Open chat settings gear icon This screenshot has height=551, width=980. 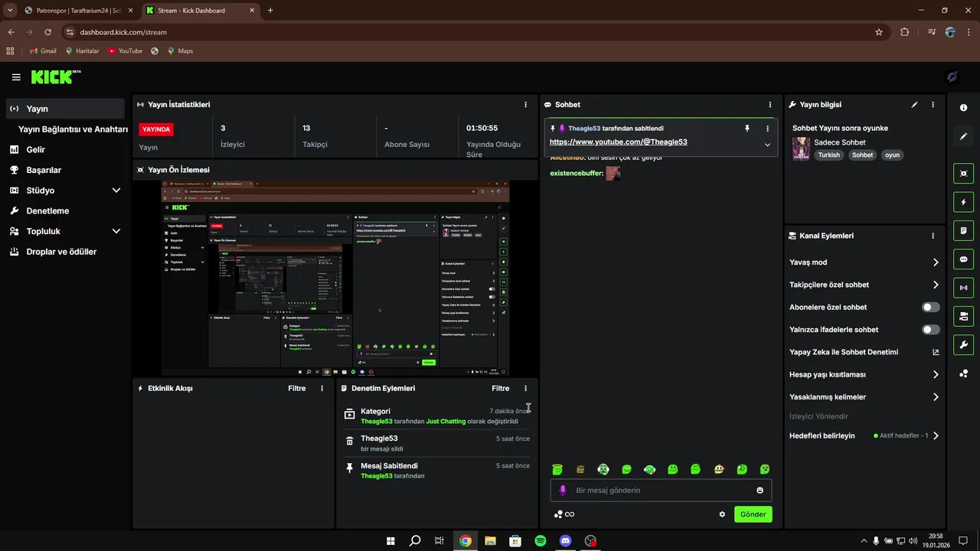click(x=722, y=514)
